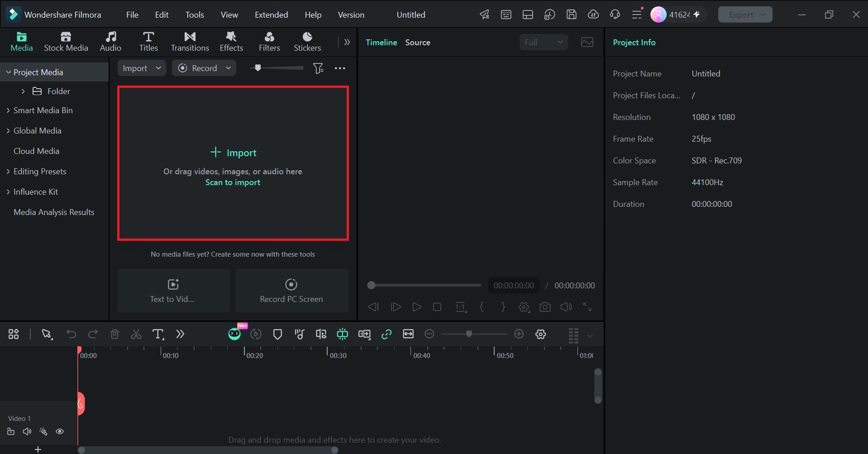Click the preview volume speaker icon
The height and width of the screenshot is (454, 868).
point(566,307)
